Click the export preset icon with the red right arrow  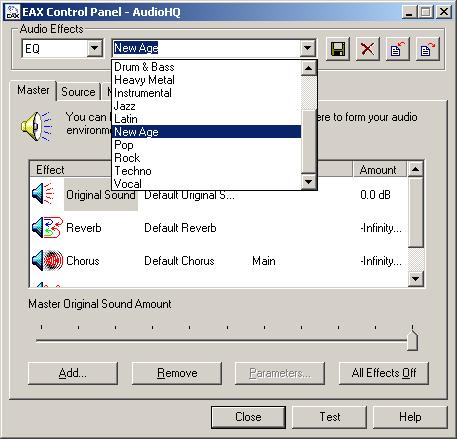tap(428, 49)
